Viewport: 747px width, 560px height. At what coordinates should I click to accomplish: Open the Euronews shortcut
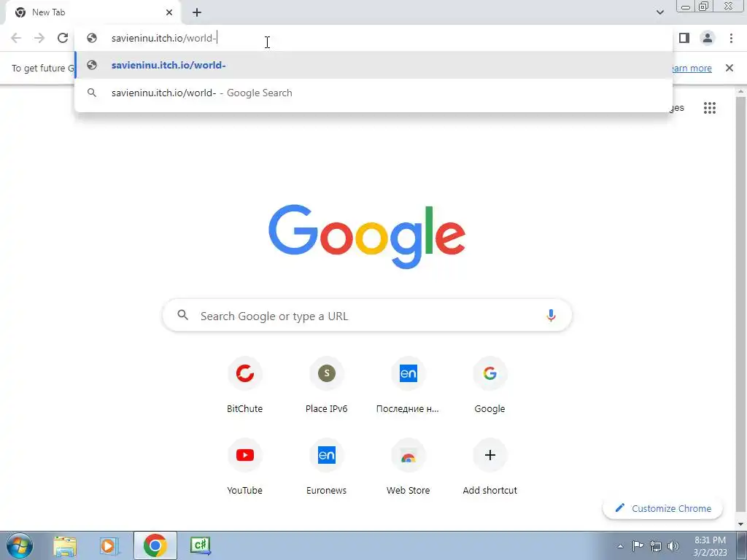(x=326, y=467)
